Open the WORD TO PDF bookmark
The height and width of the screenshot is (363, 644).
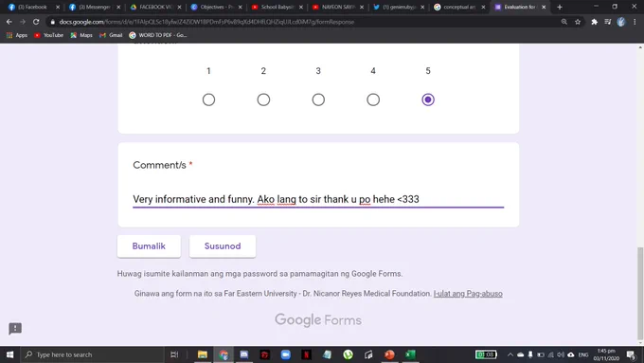click(158, 35)
